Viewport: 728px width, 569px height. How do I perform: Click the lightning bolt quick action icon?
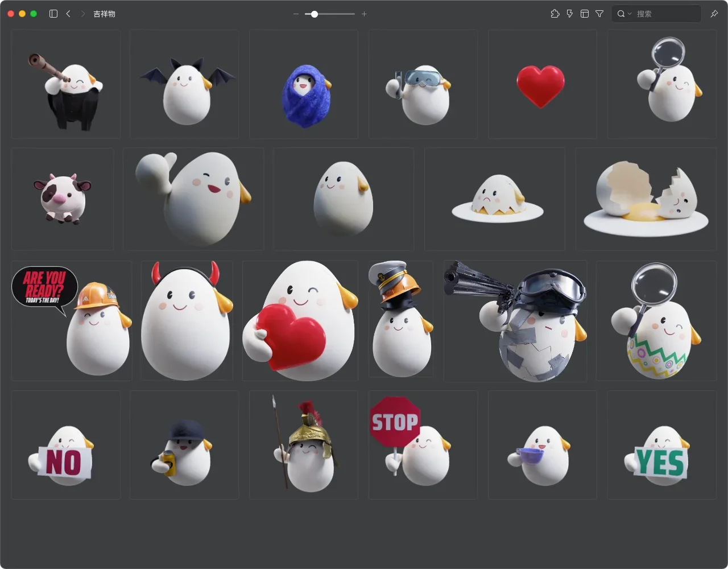(x=570, y=14)
